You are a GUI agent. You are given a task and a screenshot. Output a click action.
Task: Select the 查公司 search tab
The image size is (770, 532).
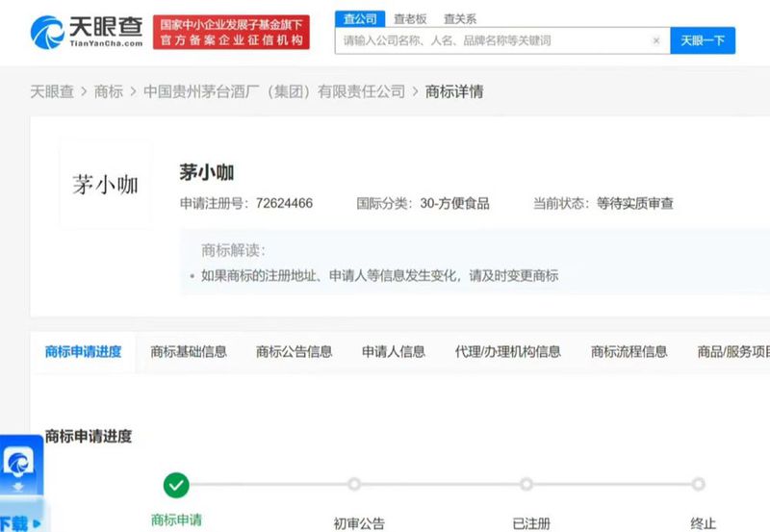tap(360, 18)
